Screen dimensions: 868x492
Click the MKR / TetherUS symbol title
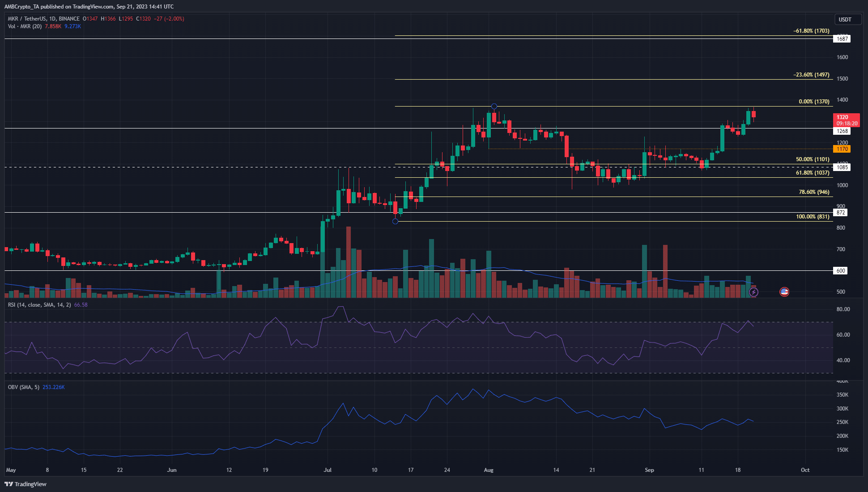[x=27, y=19]
